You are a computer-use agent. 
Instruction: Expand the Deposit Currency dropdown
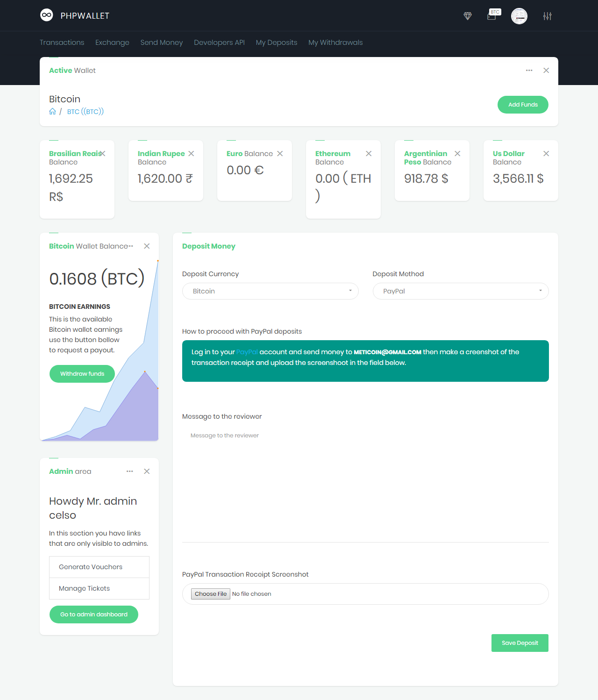tap(270, 291)
